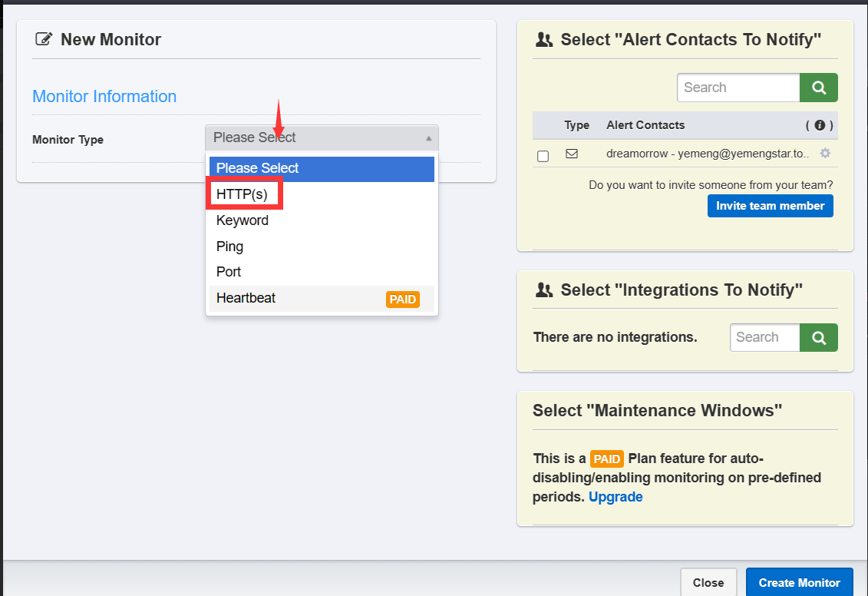Screen dimensions: 868x596
Task: Tick the dreamorrow alert contact checkbox
Action: click(543, 156)
